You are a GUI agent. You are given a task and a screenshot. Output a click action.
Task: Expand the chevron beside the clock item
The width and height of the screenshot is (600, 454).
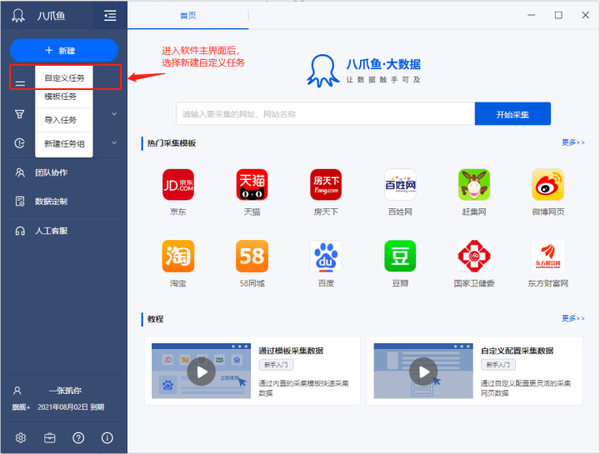tap(114, 143)
